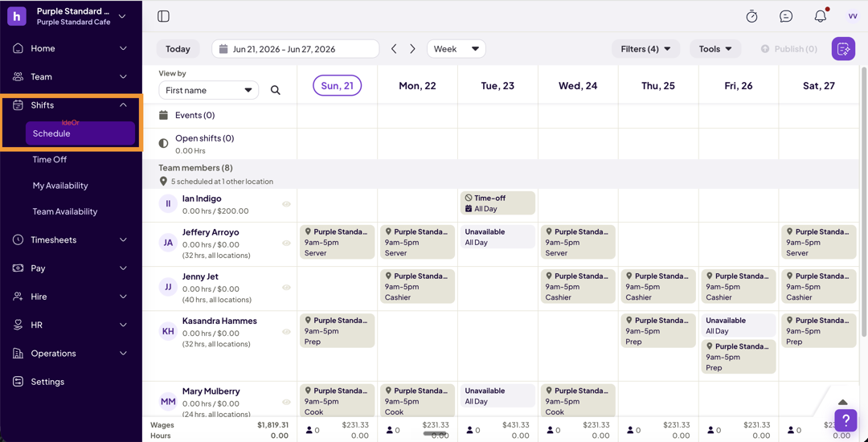This screenshot has width=868, height=442.
Task: Open the Filters (4) dropdown
Action: coord(645,49)
